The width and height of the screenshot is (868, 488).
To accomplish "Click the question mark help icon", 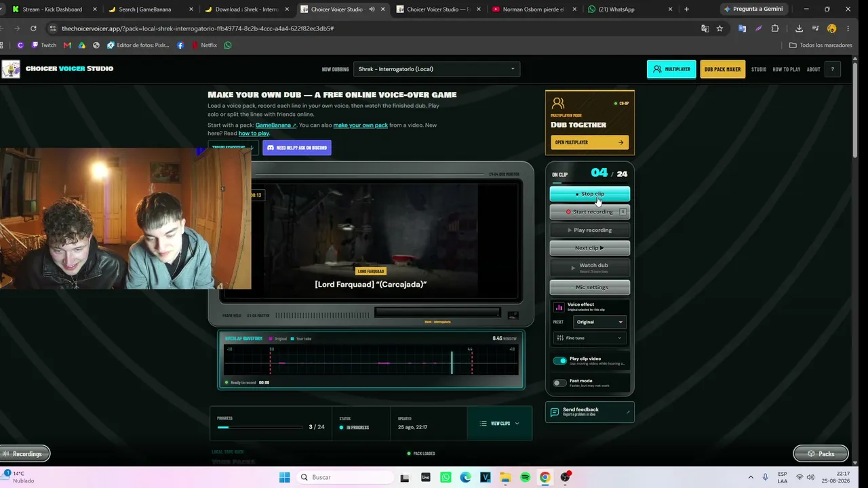I will pyautogui.click(x=832, y=69).
